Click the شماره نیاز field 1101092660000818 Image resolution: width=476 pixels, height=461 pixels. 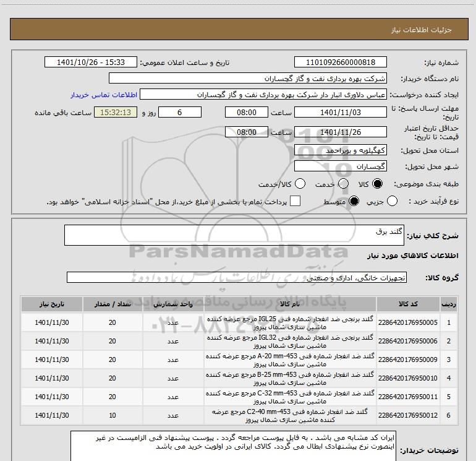340,62
